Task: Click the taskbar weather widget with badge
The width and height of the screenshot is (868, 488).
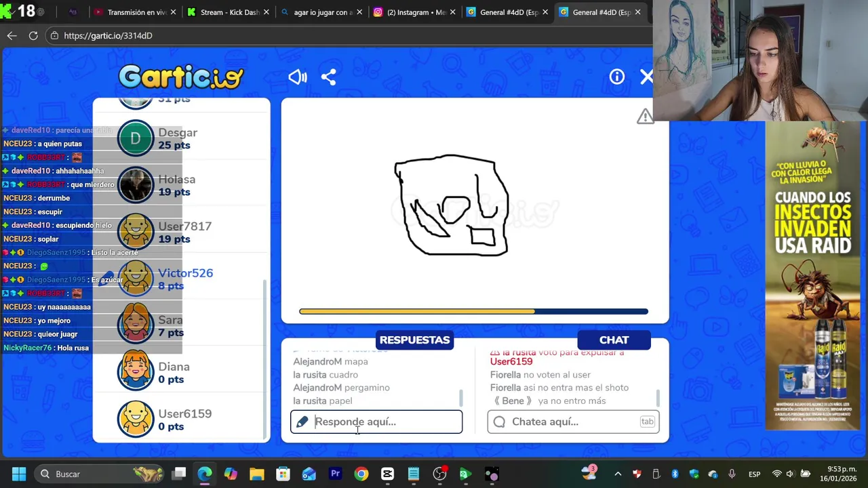Action: 589,472
